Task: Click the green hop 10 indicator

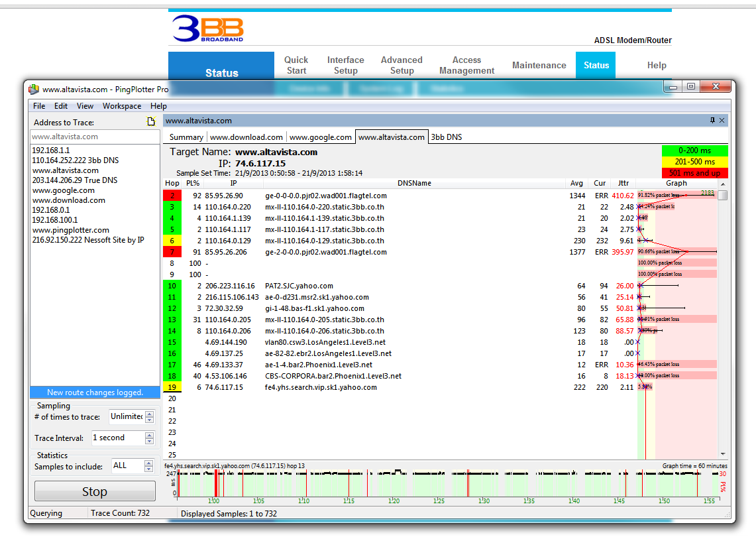Action: click(172, 286)
